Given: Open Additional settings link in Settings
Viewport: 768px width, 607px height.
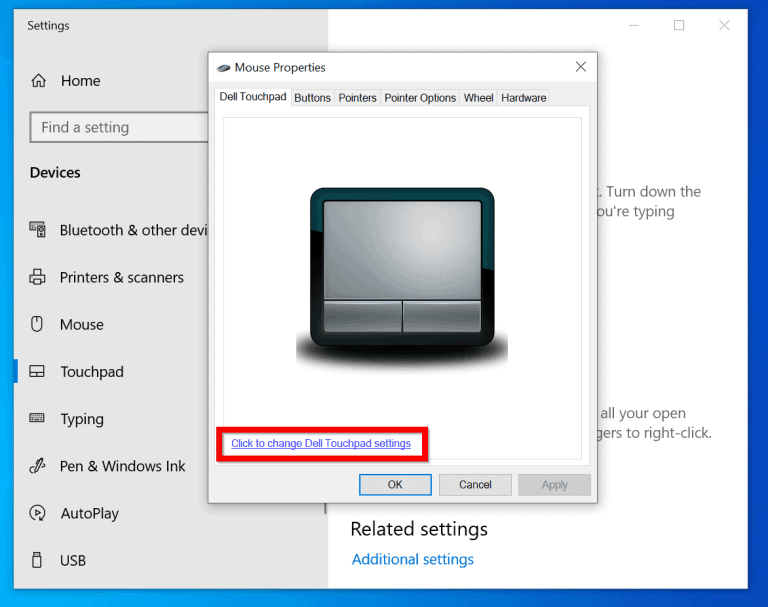Looking at the screenshot, I should pyautogui.click(x=412, y=559).
